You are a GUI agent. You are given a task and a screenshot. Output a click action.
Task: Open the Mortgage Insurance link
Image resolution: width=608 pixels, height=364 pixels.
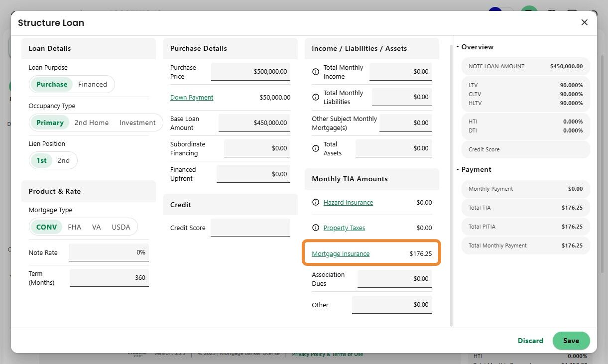coord(341,254)
